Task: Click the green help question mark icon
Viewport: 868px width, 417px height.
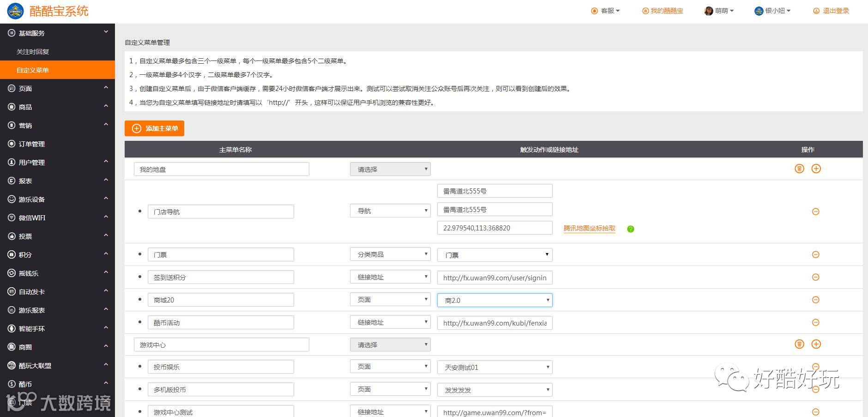Action: click(630, 229)
